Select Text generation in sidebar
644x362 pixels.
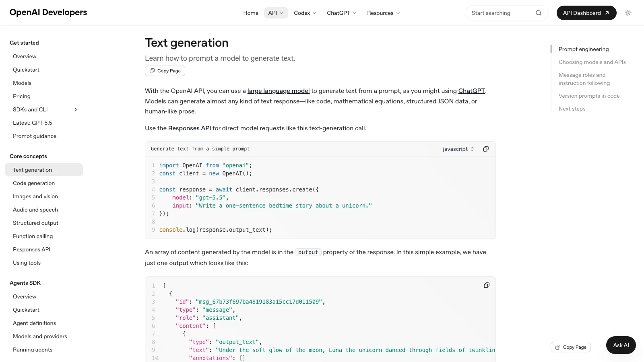pos(44,170)
